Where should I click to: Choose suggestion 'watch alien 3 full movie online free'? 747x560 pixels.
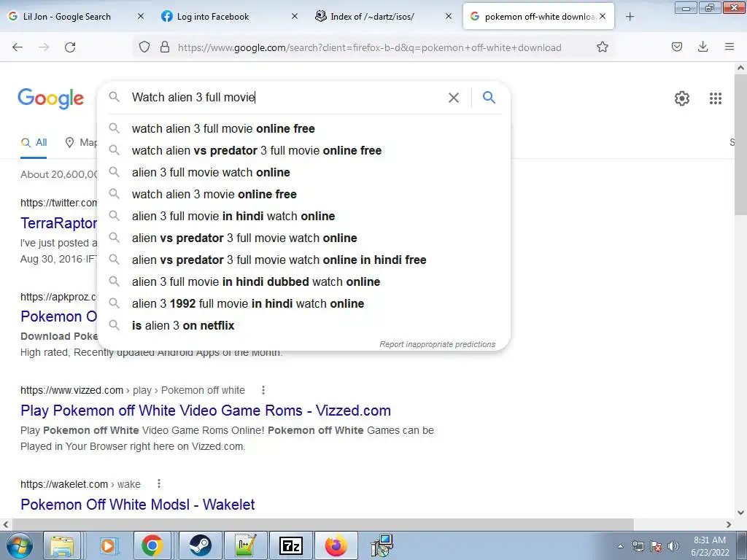point(304,128)
